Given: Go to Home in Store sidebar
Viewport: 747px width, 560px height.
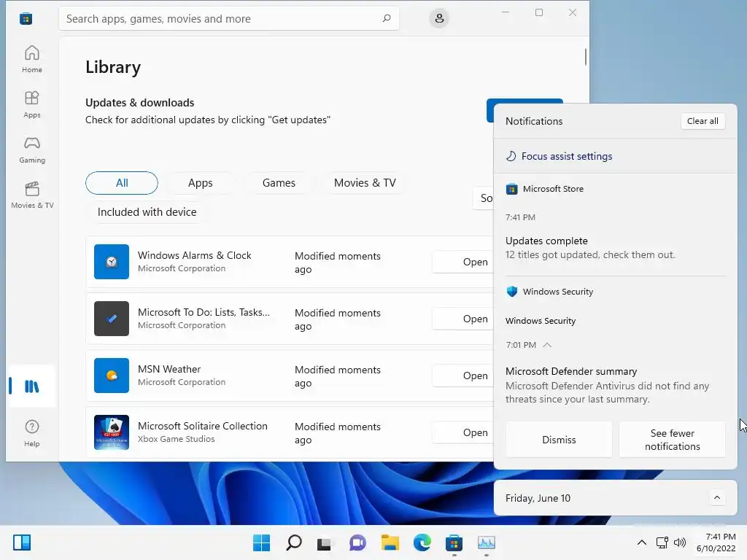Looking at the screenshot, I should 32,59.
